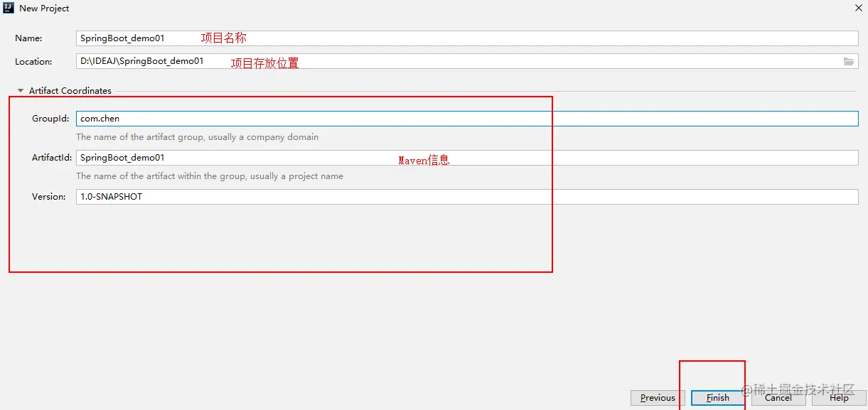The height and width of the screenshot is (410, 868).
Task: Click the hint text about company domain
Action: (197, 136)
